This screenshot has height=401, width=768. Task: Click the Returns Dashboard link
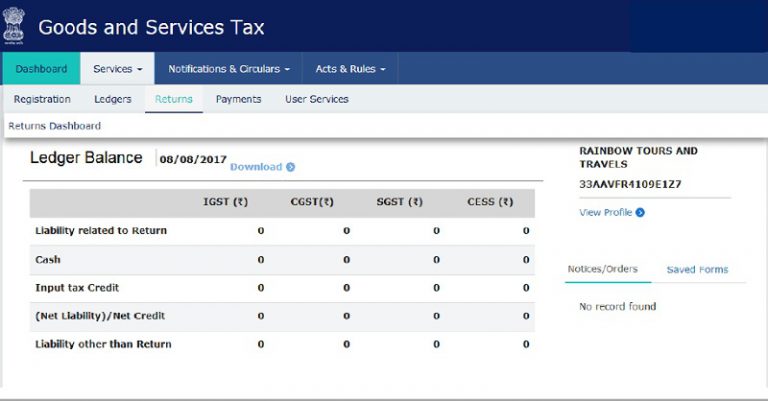click(55, 126)
